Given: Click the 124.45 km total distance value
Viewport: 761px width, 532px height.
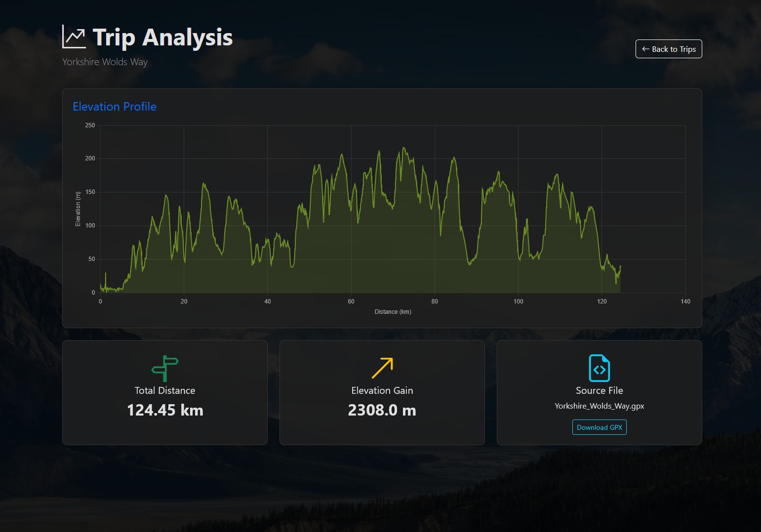Looking at the screenshot, I should point(164,410).
